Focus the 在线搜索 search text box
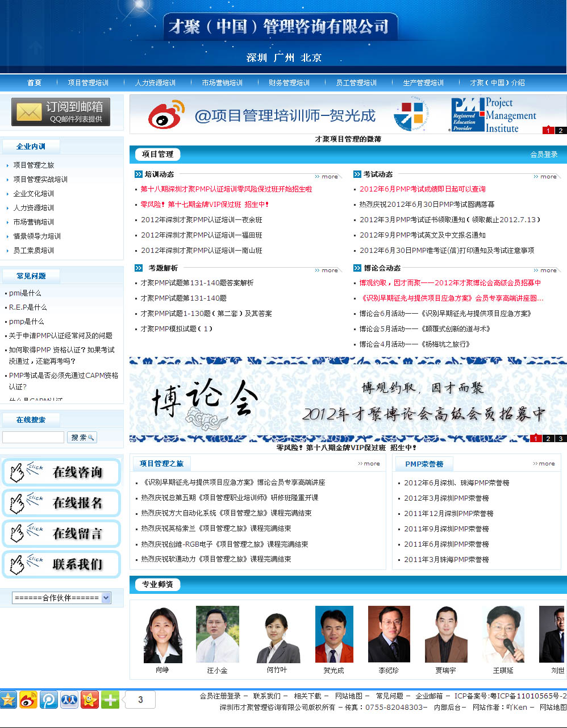The height and width of the screenshot is (728, 567). point(33,437)
